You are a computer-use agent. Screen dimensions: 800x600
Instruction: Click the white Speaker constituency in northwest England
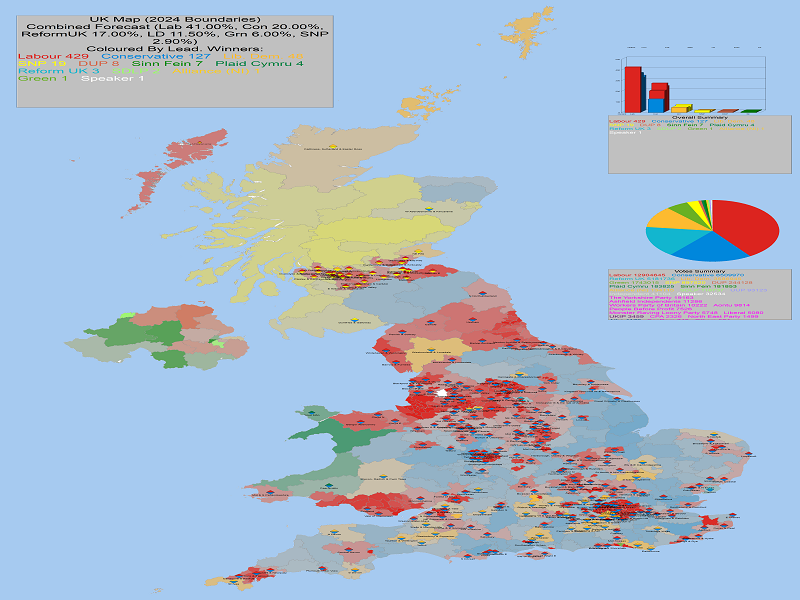click(442, 393)
